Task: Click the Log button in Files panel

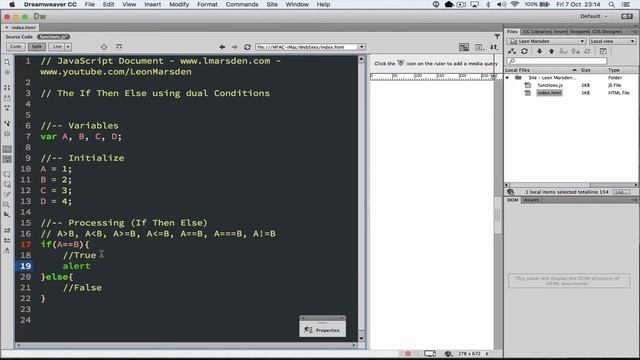Action: [621, 192]
